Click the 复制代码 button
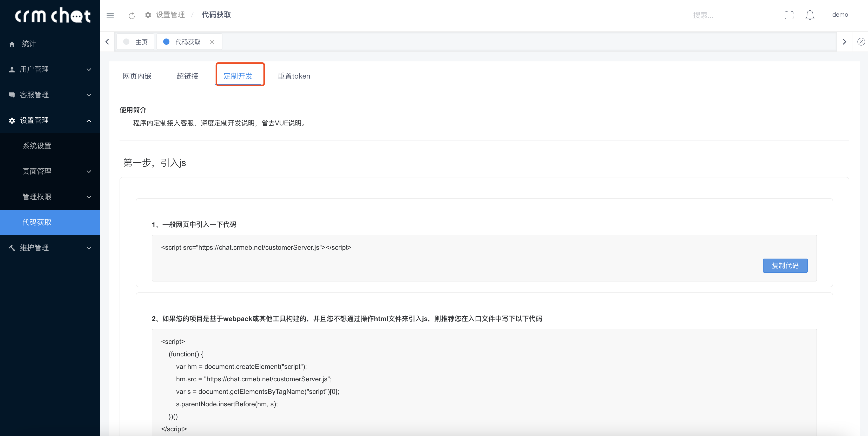 (785, 266)
